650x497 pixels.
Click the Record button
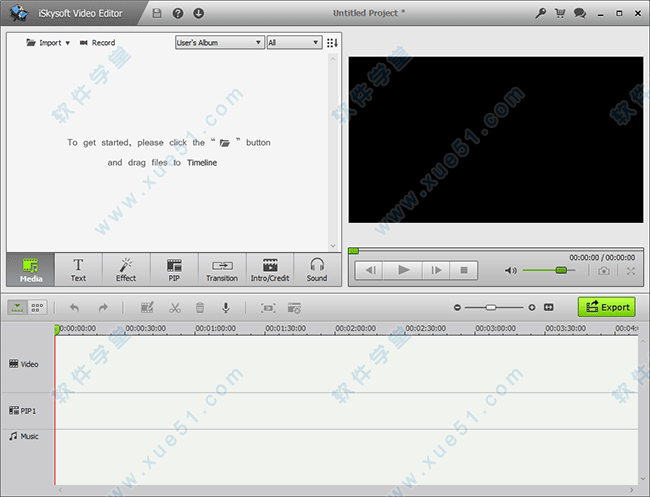[x=97, y=43]
